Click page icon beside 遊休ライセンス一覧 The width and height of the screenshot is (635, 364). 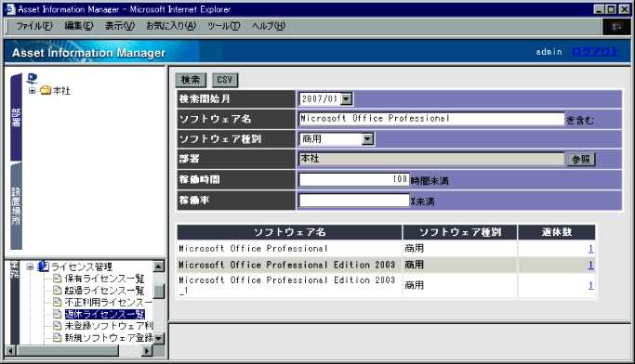(58, 314)
